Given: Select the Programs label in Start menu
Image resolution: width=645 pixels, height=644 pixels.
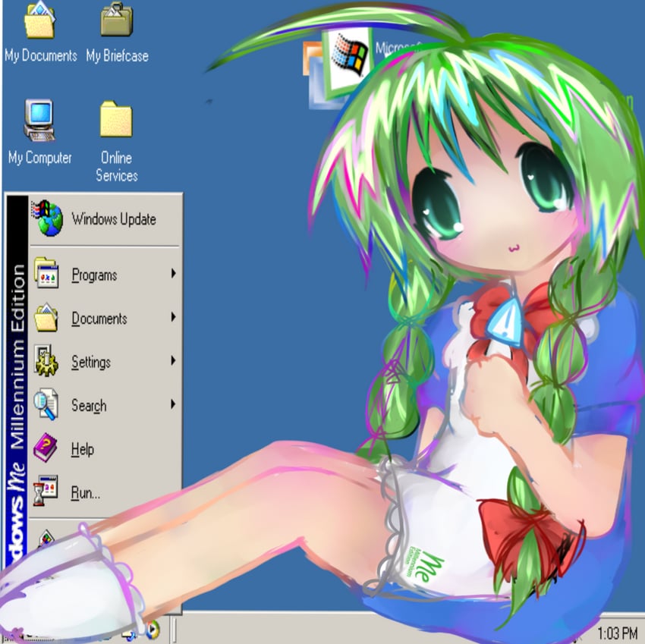Looking at the screenshot, I should [94, 275].
